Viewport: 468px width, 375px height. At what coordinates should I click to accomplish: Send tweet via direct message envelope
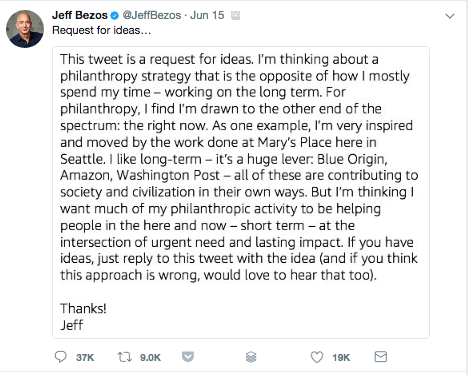point(381,357)
